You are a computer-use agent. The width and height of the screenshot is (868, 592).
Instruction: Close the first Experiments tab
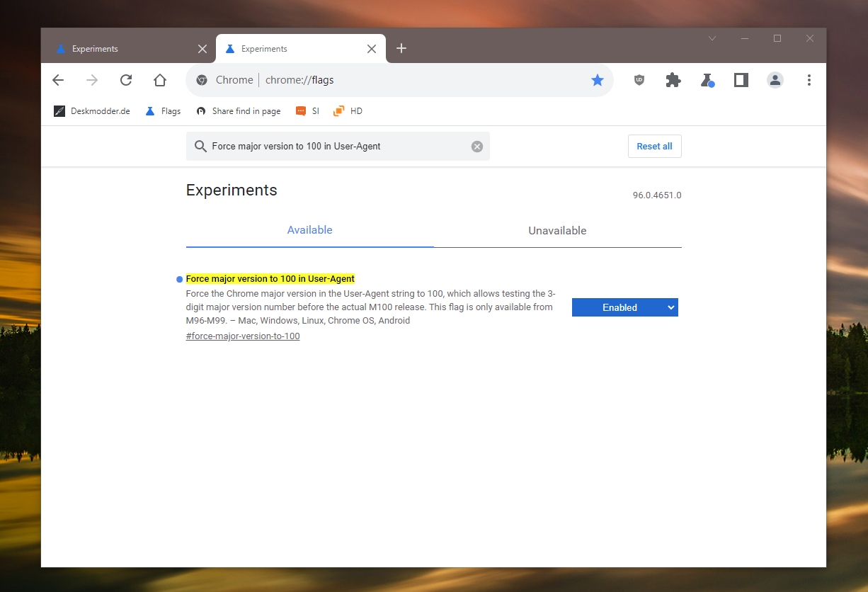[202, 49]
